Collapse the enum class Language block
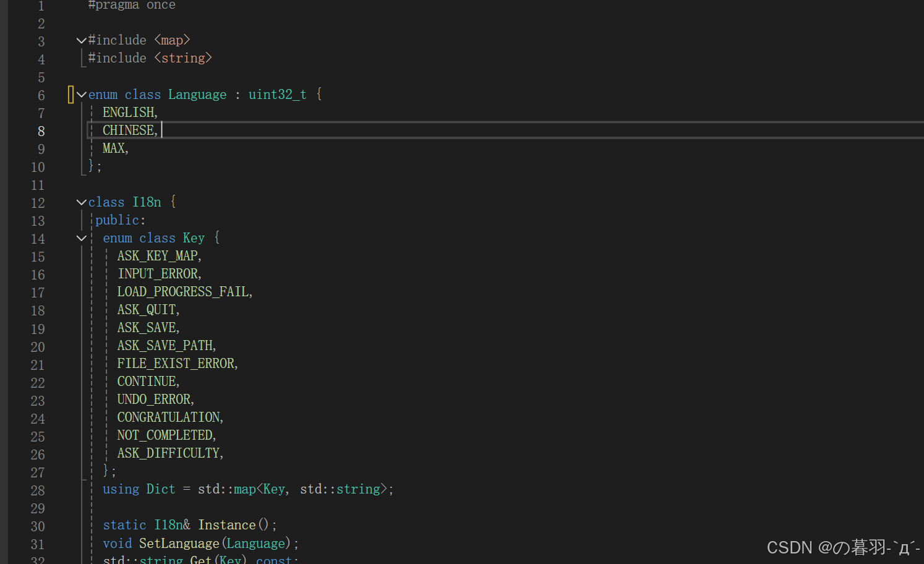Screen dimensions: 924x564 81,94
